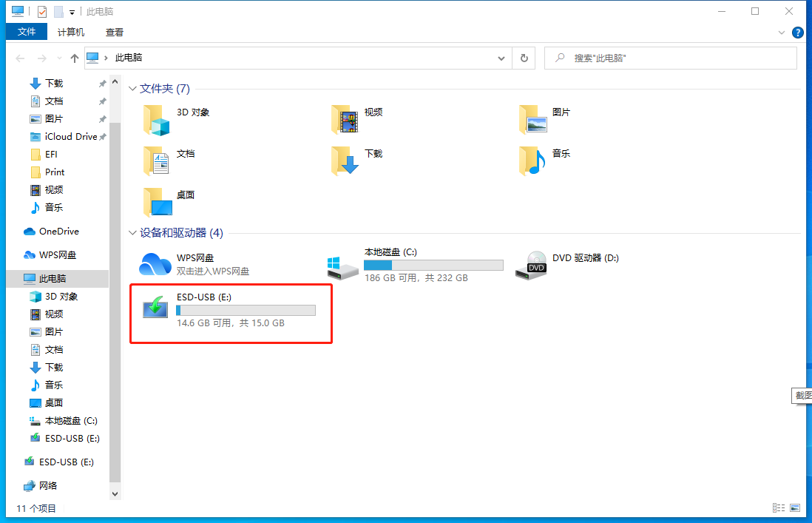This screenshot has width=812, height=523.
Task: Click the refresh button beside address bar
Action: [524, 58]
